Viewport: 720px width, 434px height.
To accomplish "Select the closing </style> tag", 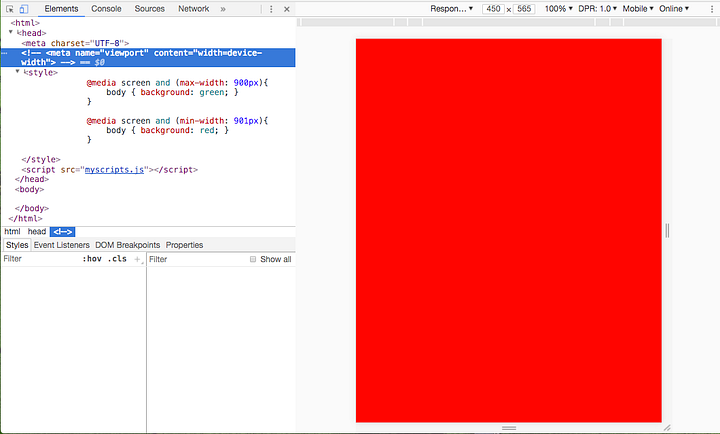I will [x=41, y=159].
